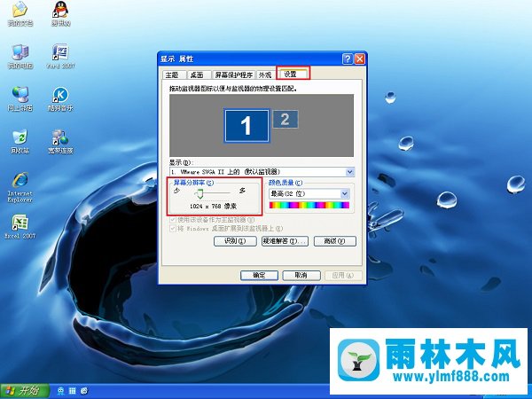Click the Apply (应用) button

[343, 275]
